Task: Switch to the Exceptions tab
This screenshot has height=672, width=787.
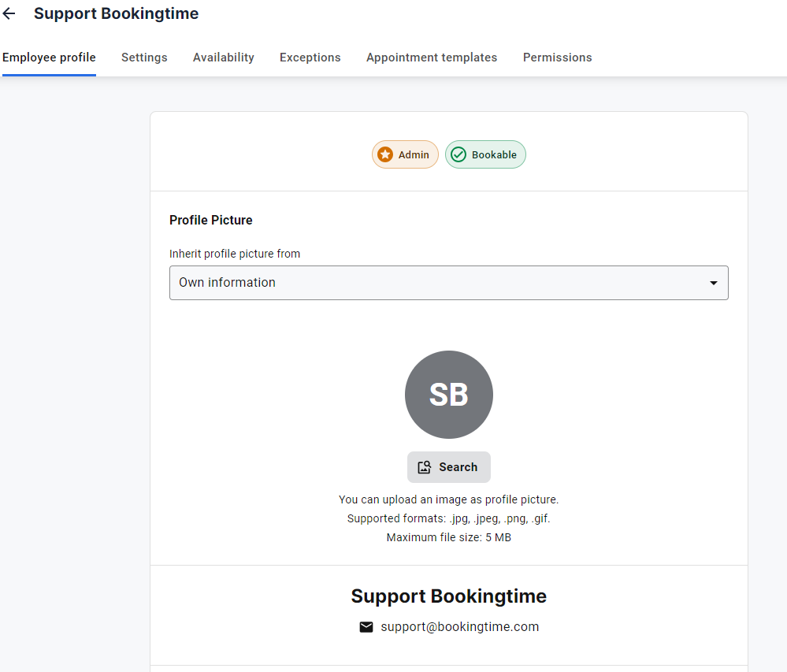Action: [310, 58]
